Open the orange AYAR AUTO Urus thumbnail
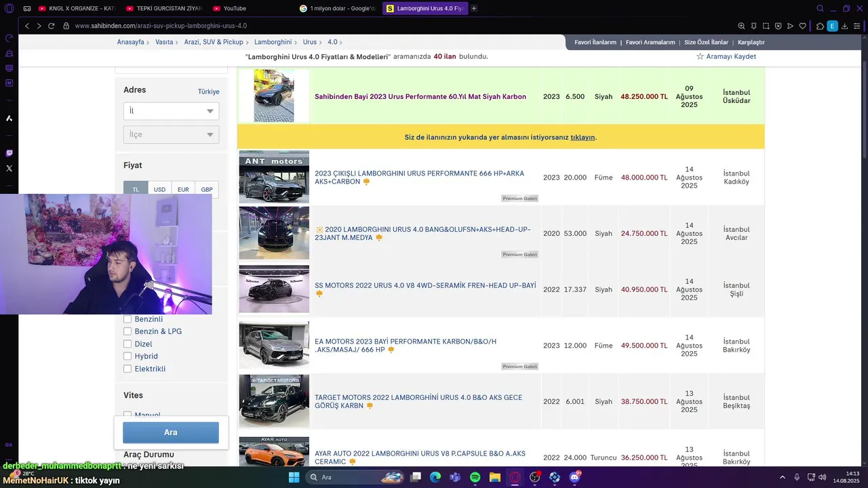Screen dimensions: 868x488 coord(274,451)
